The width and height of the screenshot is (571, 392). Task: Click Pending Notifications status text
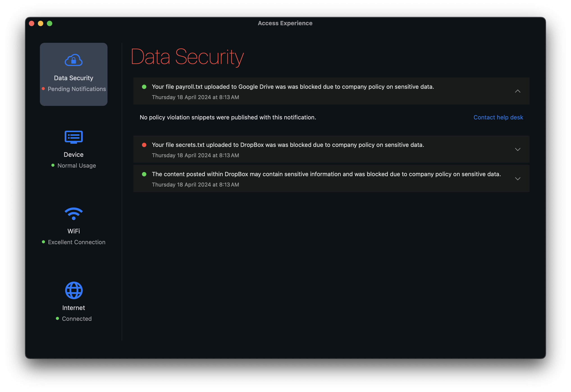point(77,89)
